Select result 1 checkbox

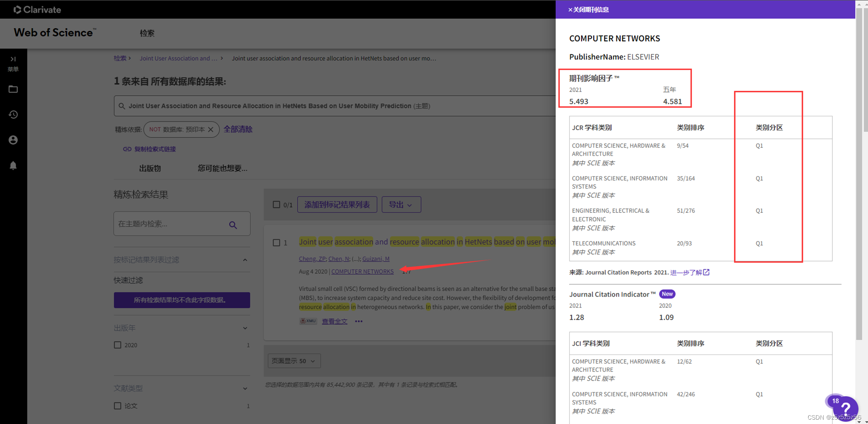point(276,242)
